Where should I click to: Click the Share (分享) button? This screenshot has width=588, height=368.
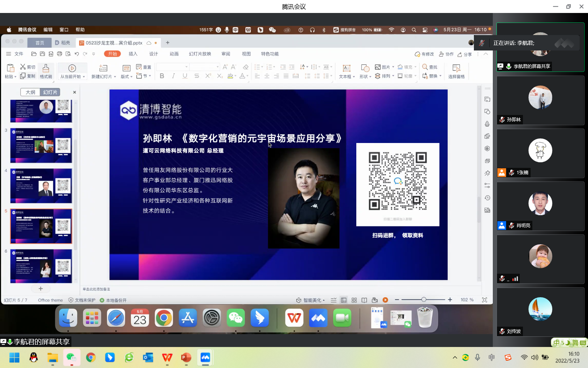coord(464,54)
